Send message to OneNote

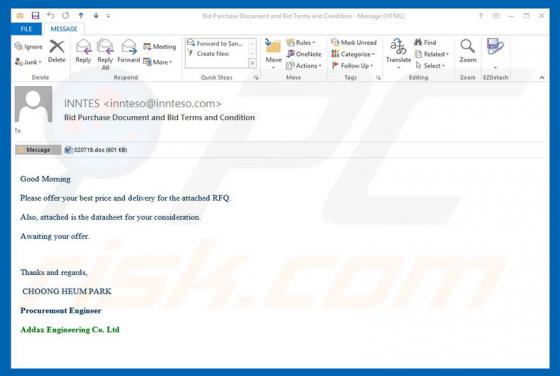click(x=304, y=54)
